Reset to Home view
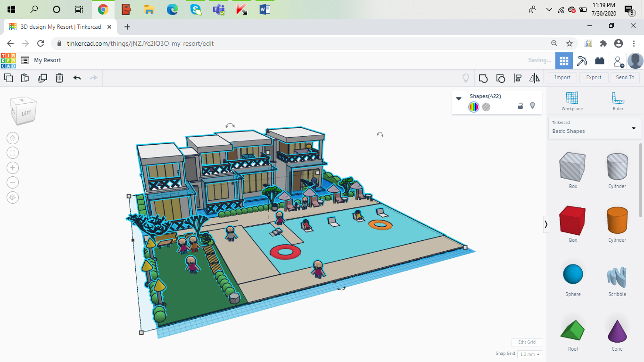This screenshot has width=644, height=362. point(13,138)
